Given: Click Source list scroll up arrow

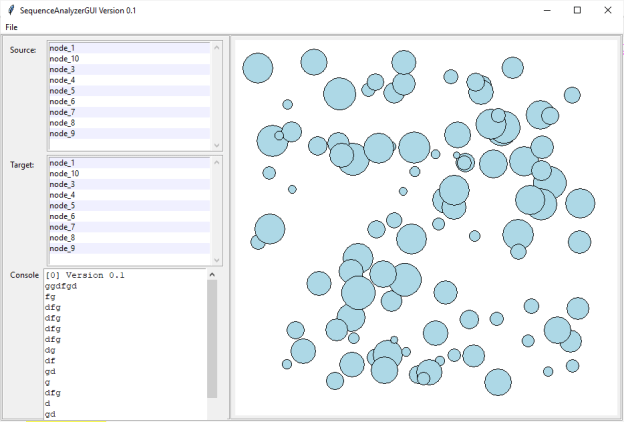Looking at the screenshot, I should (217, 47).
